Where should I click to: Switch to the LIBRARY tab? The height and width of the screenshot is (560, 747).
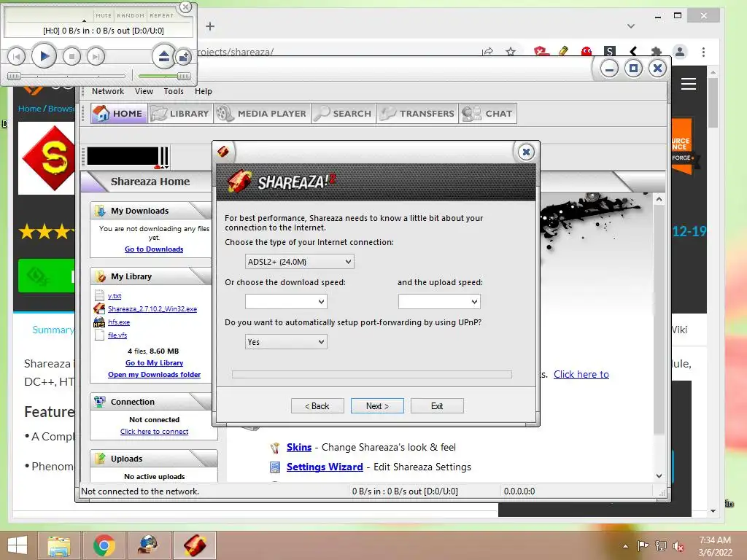point(181,113)
